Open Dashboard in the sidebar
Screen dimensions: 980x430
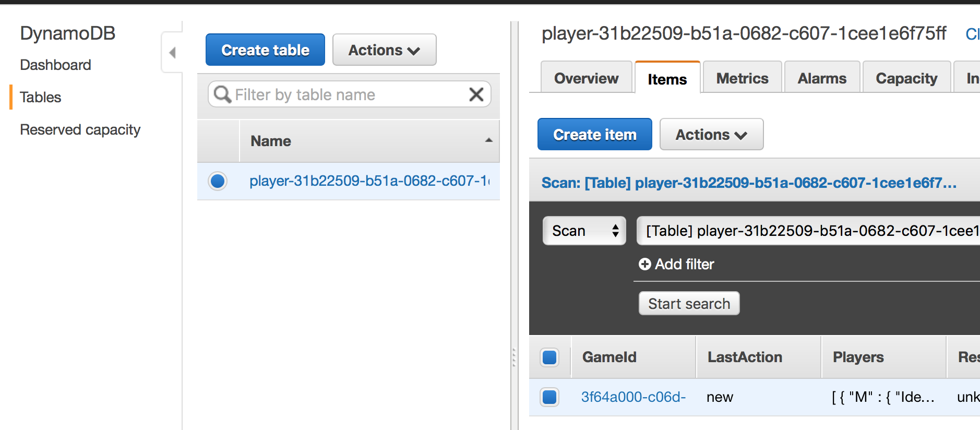coord(55,65)
